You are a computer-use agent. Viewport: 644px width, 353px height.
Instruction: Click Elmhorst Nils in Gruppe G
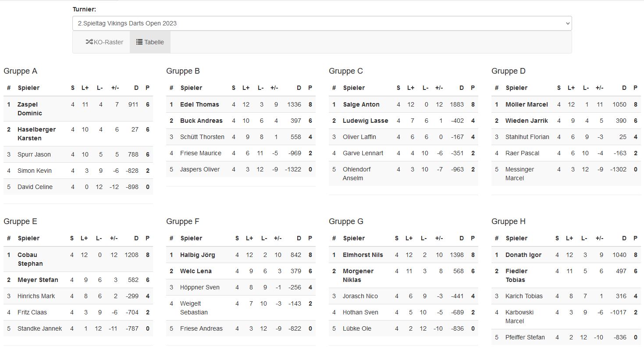[363, 255]
